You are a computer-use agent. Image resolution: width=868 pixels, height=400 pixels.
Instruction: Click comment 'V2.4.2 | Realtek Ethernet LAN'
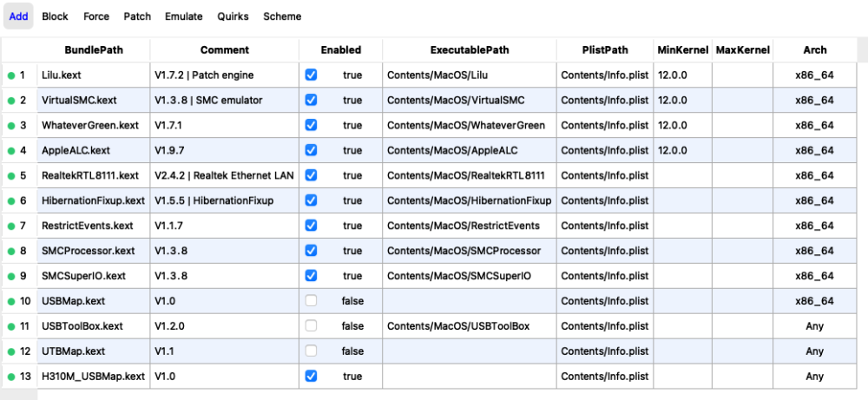click(x=224, y=175)
